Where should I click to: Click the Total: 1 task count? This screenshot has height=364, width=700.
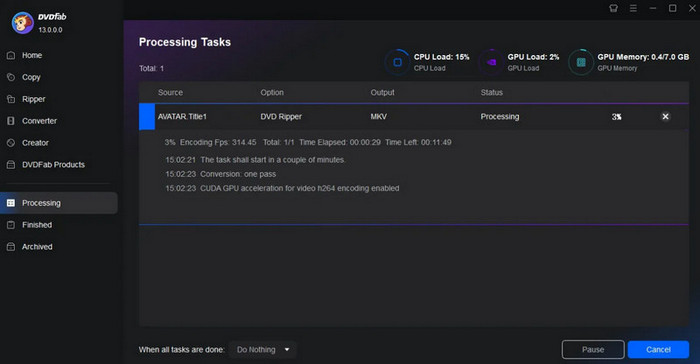click(151, 68)
